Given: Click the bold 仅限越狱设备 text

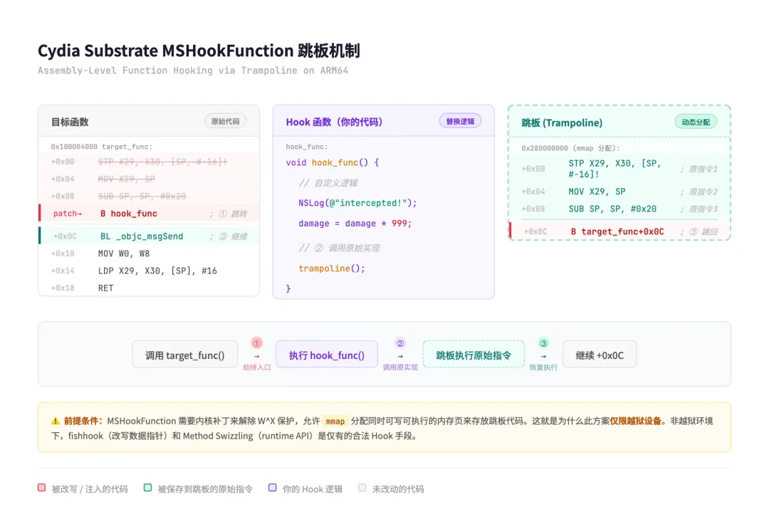Looking at the screenshot, I should (636, 421).
